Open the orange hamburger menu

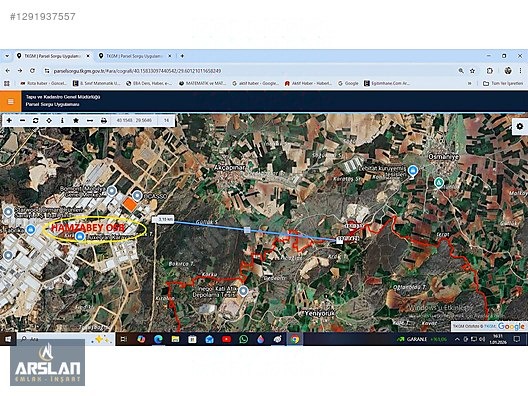click(x=10, y=101)
